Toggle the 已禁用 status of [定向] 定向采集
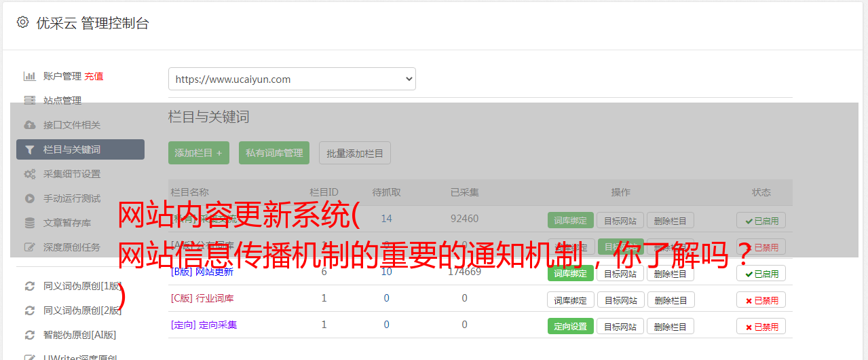 [761, 326]
